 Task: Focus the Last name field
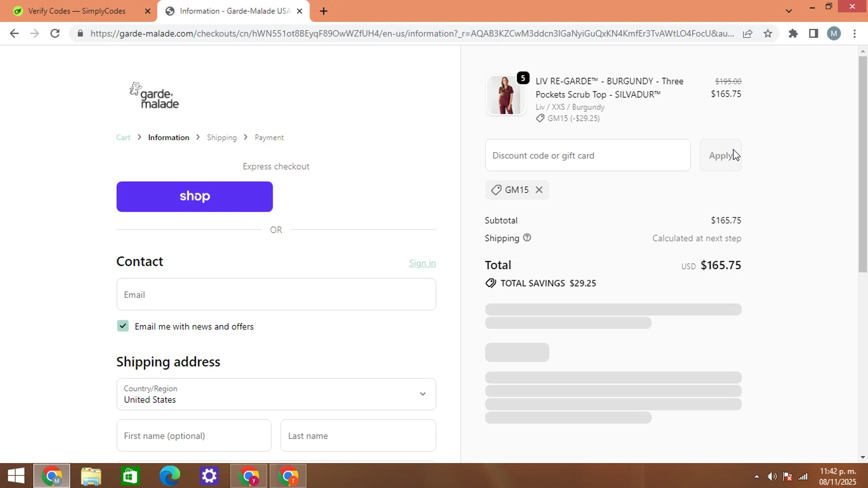click(358, 435)
